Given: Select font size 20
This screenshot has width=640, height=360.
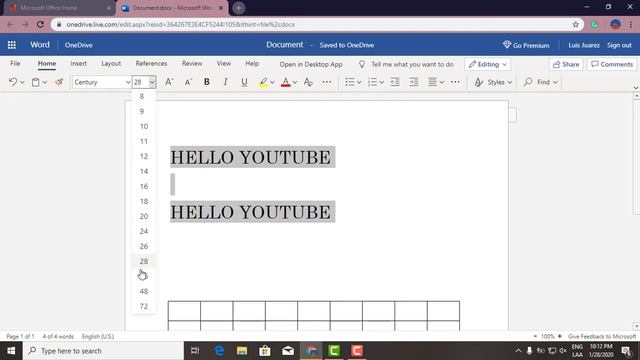Looking at the screenshot, I should click(143, 216).
